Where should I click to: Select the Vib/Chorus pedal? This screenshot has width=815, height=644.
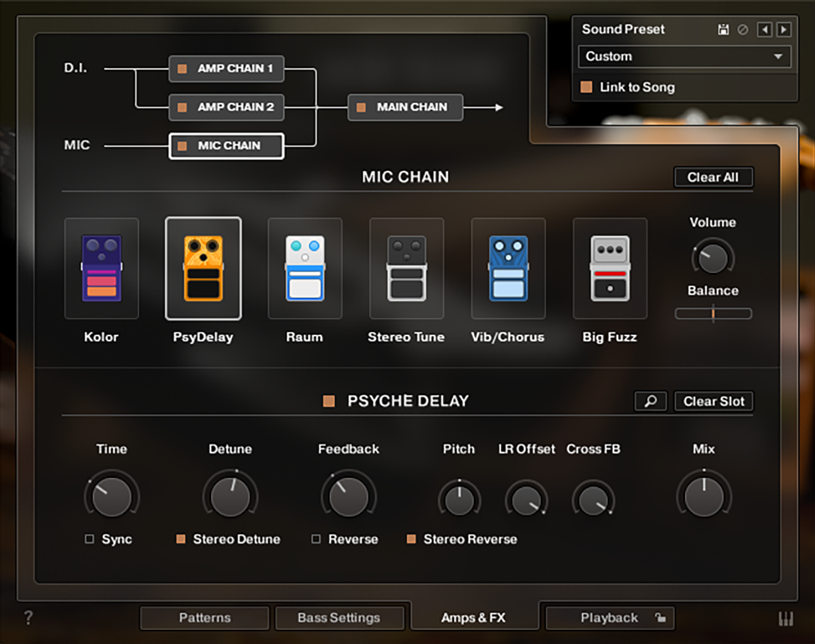tap(508, 269)
